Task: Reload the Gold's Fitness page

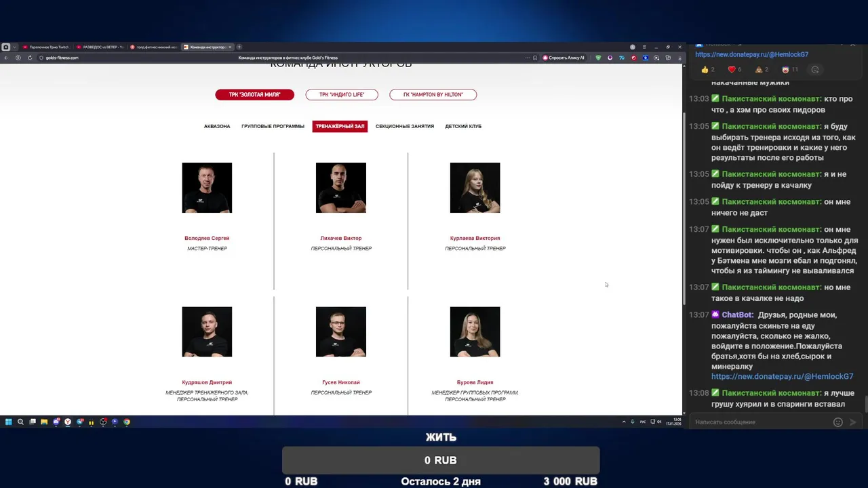Action: [x=30, y=58]
